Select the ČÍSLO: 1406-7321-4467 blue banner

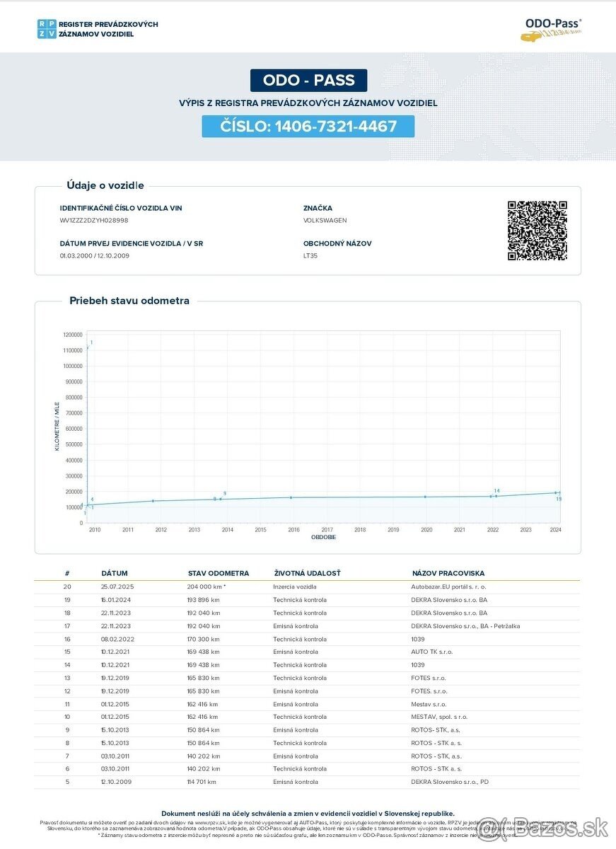pos(308,127)
